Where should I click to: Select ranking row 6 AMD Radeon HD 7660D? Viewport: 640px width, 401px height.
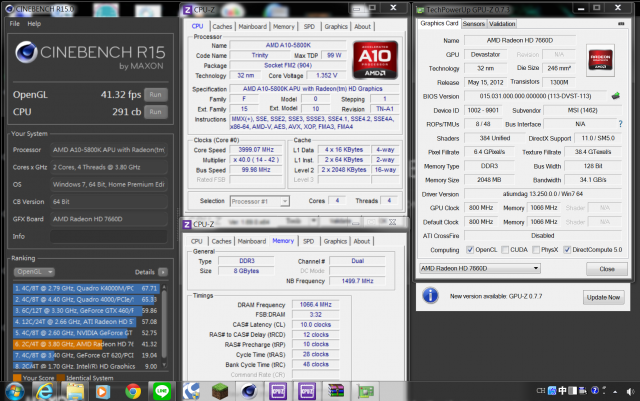click(x=85, y=344)
